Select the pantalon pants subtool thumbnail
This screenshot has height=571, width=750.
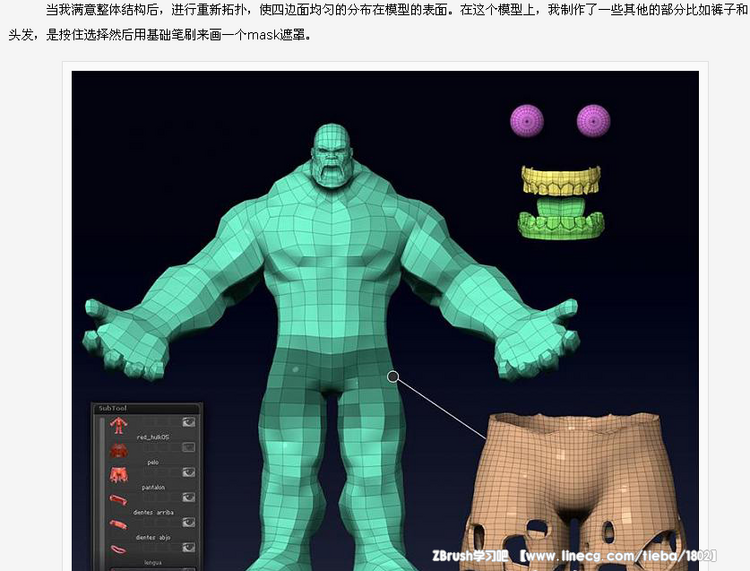[x=118, y=475]
